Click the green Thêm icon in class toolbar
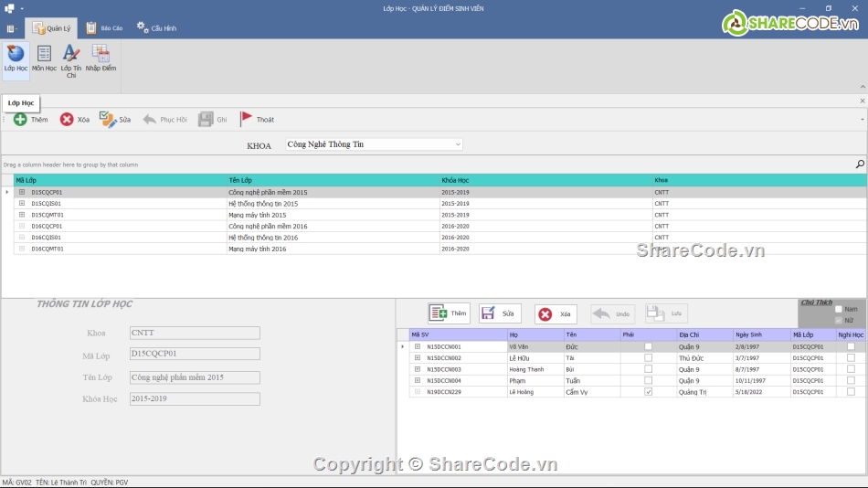Viewport: 868px width, 488px height. pyautogui.click(x=20, y=120)
